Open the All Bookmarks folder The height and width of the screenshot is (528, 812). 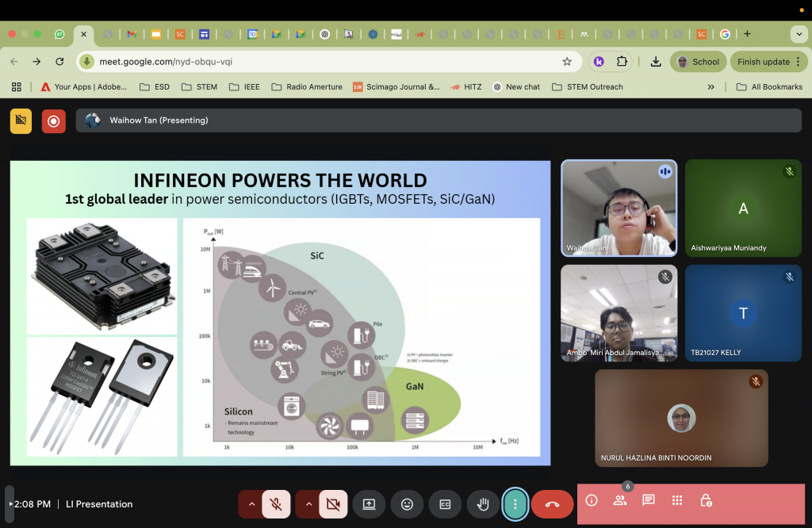click(x=769, y=87)
